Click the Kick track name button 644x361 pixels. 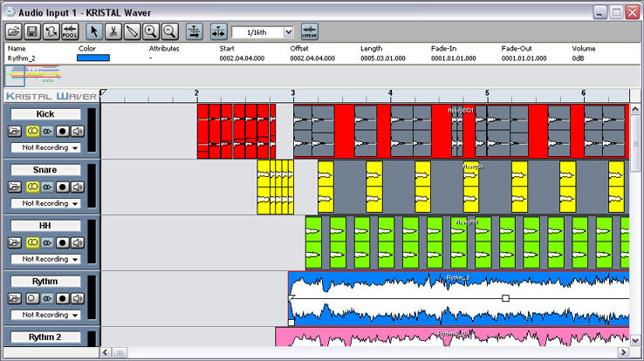(x=45, y=114)
